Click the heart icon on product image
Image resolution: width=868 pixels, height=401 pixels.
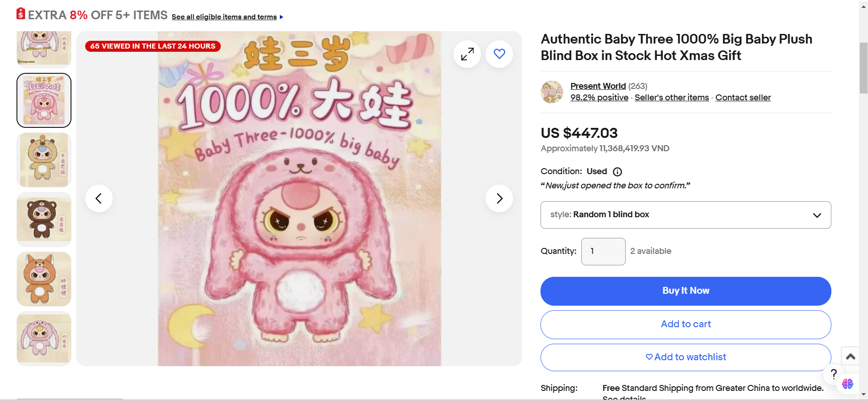pos(499,54)
